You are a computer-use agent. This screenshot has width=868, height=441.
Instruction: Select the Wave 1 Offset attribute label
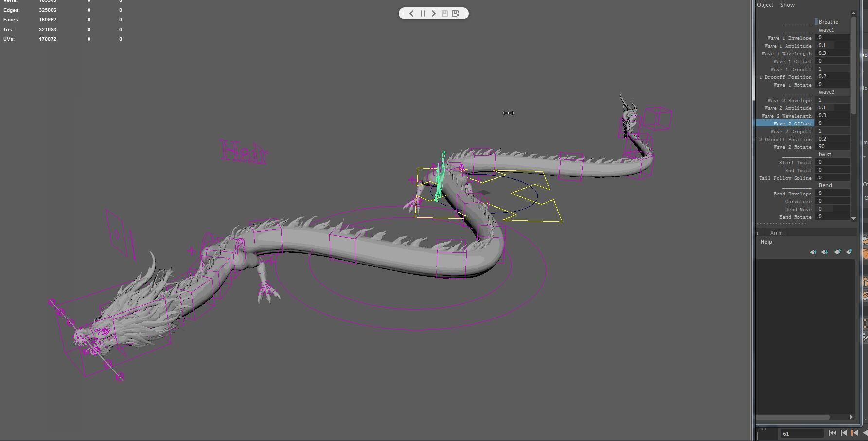click(x=792, y=61)
